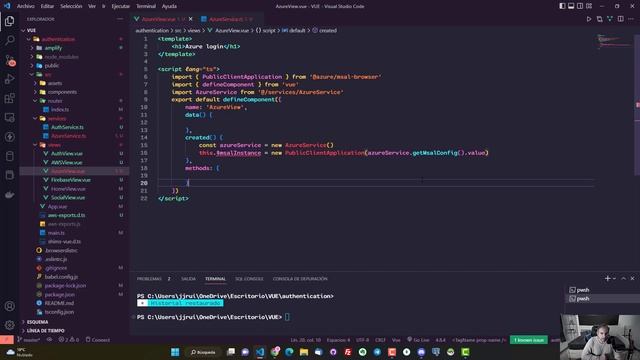
Task: Open the Manage gear icon
Action: click(x=9, y=325)
